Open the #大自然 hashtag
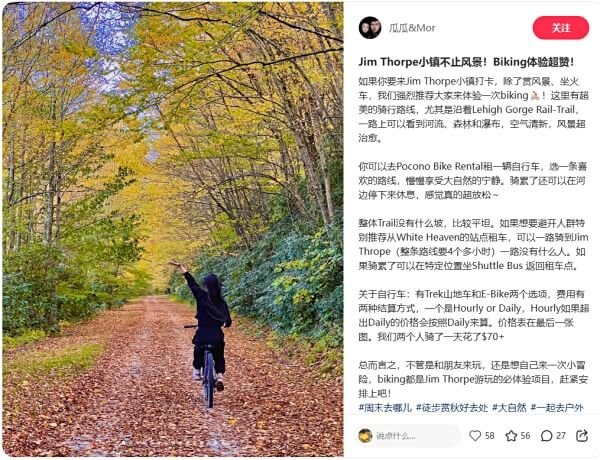This screenshot has width=600, height=460. pos(509,408)
